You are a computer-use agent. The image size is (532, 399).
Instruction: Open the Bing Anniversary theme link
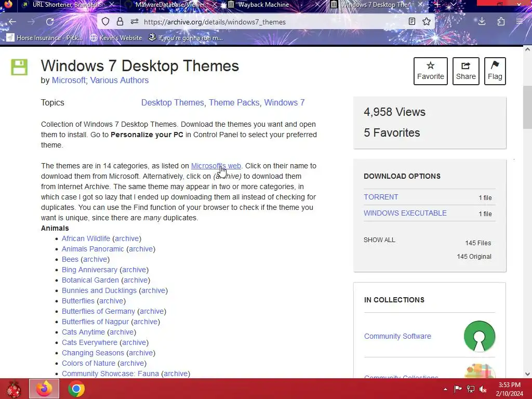[89, 270]
